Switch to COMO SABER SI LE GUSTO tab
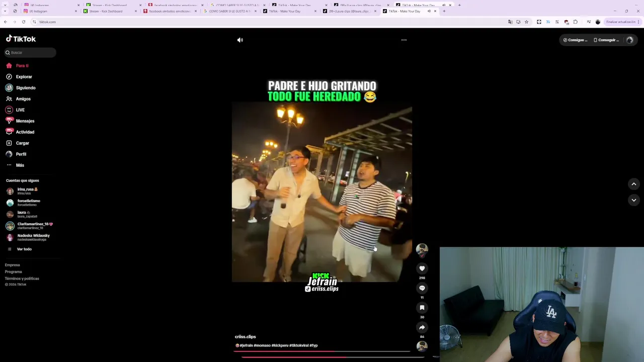 pyautogui.click(x=229, y=11)
